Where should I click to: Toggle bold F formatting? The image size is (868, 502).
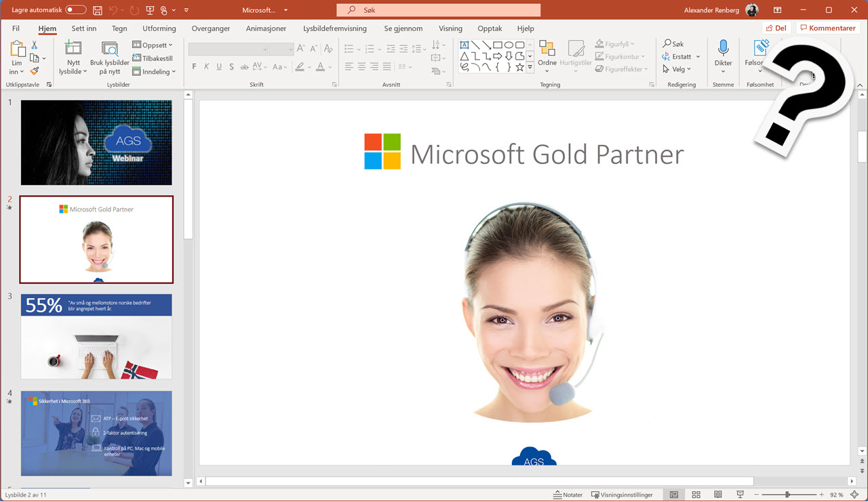pyautogui.click(x=194, y=67)
